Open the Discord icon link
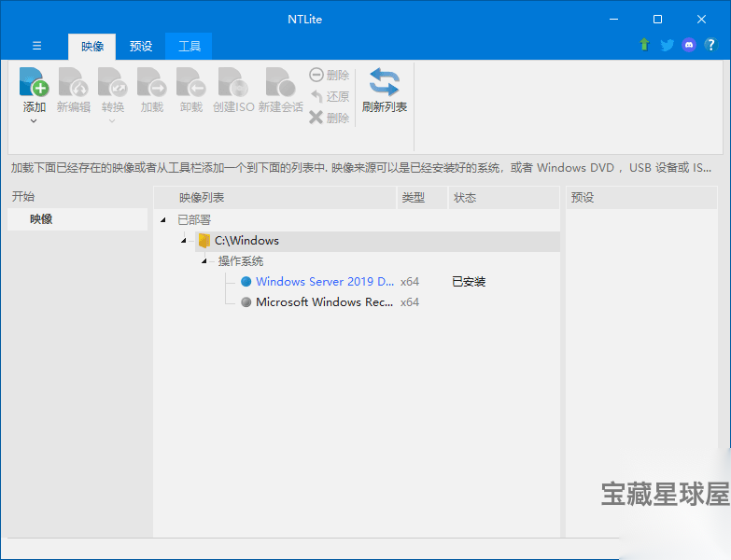The width and height of the screenshot is (731, 560). [689, 45]
